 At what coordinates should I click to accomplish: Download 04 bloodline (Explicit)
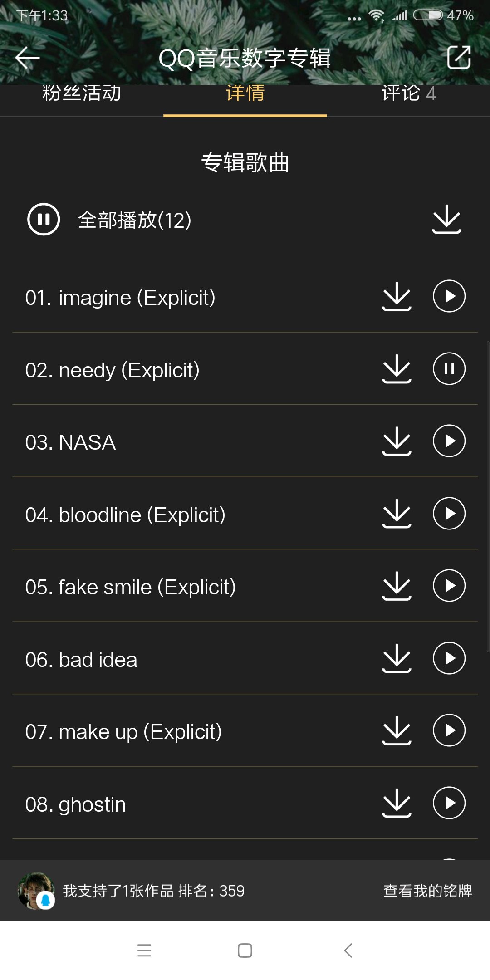point(397,514)
